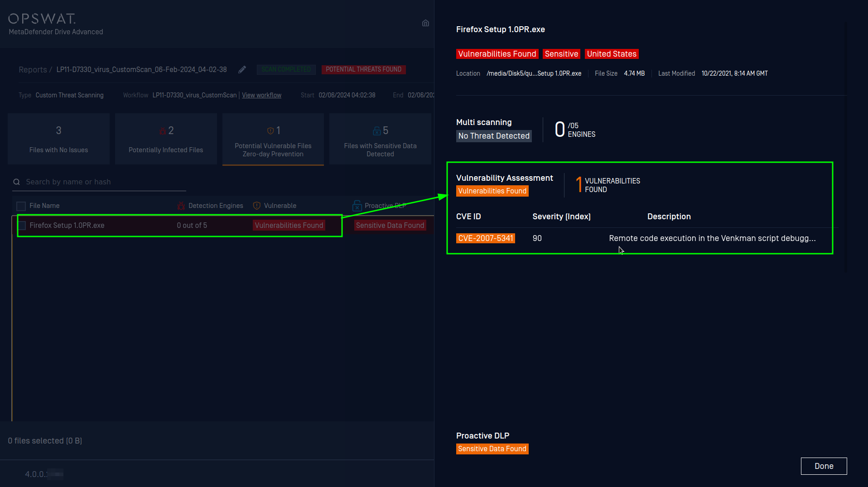Click the red Vulnerabilities Found tag in details header
Image resolution: width=868 pixels, height=487 pixels.
point(497,54)
